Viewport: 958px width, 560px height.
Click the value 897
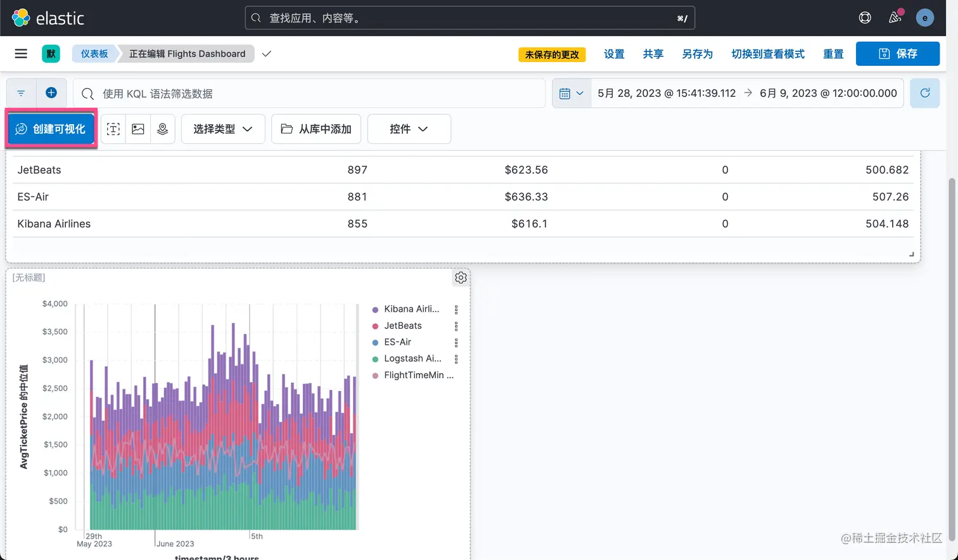point(357,170)
